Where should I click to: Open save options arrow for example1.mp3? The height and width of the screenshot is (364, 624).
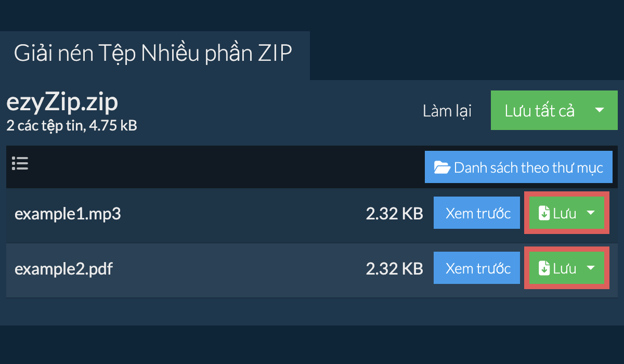pyautogui.click(x=591, y=213)
